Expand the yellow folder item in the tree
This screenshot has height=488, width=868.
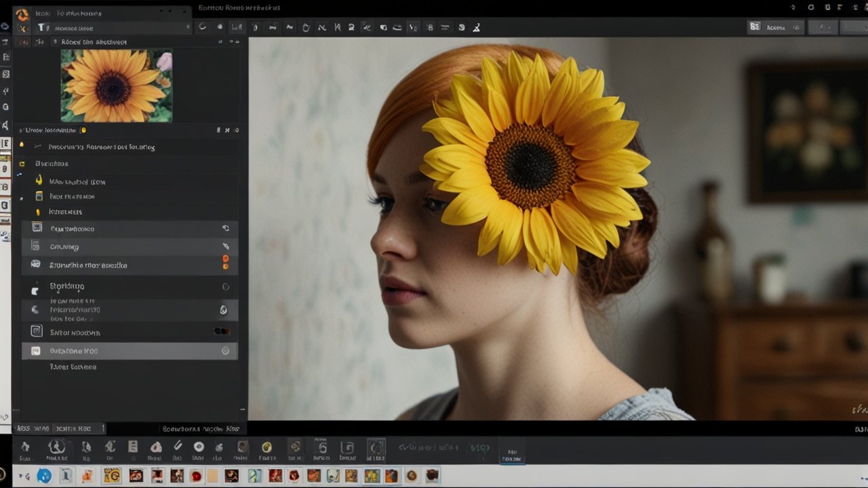(x=22, y=163)
